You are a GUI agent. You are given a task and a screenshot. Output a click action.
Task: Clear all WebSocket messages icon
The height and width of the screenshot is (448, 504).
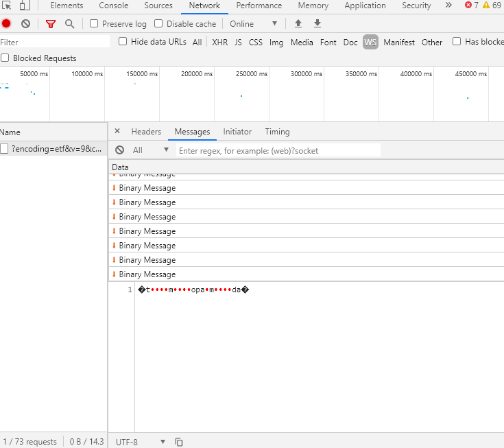pyautogui.click(x=119, y=150)
